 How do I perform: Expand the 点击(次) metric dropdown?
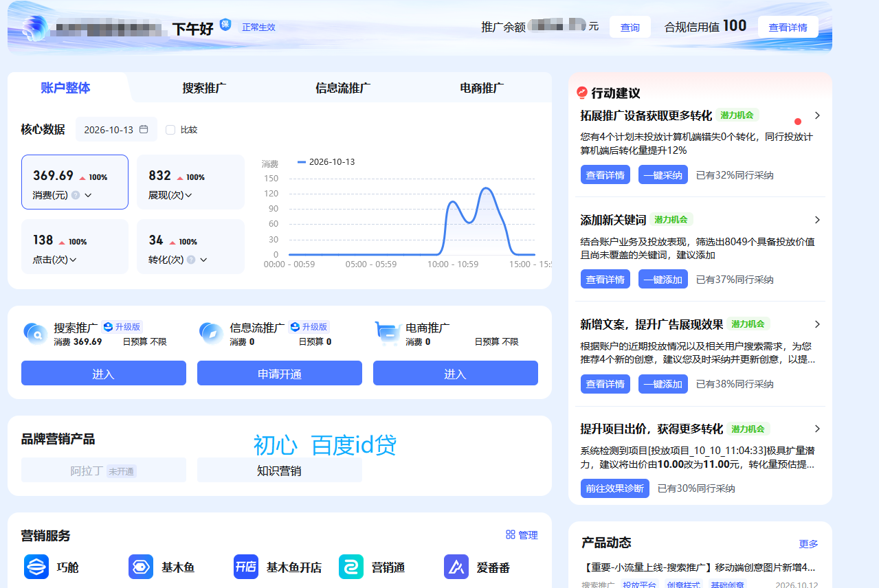point(73,260)
